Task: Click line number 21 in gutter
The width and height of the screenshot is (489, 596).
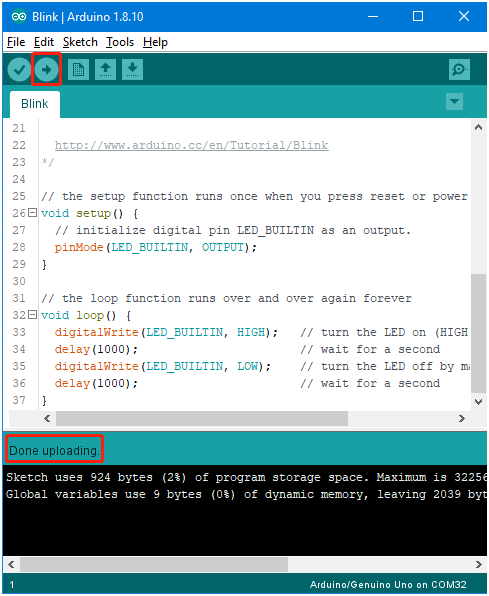Action: tap(19, 128)
